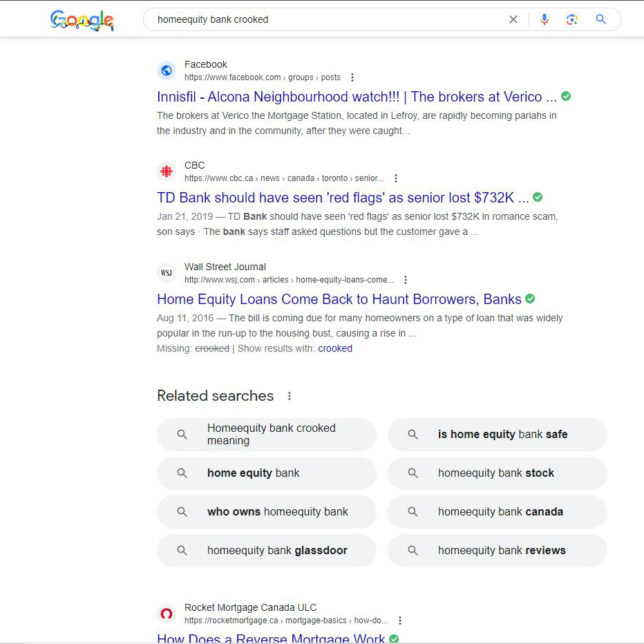This screenshot has height=644, width=644.
Task: Open 'How Does a Reverse Mortgage Work' result
Action: [271, 638]
